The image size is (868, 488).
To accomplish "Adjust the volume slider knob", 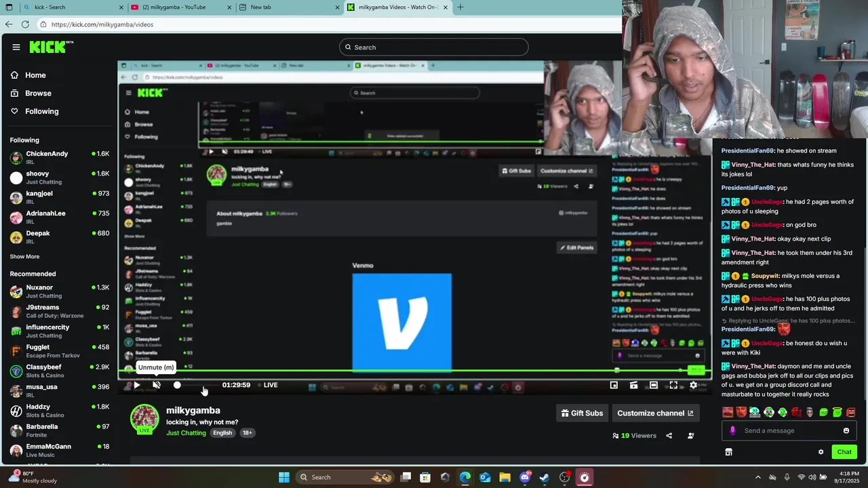I will pyautogui.click(x=177, y=385).
